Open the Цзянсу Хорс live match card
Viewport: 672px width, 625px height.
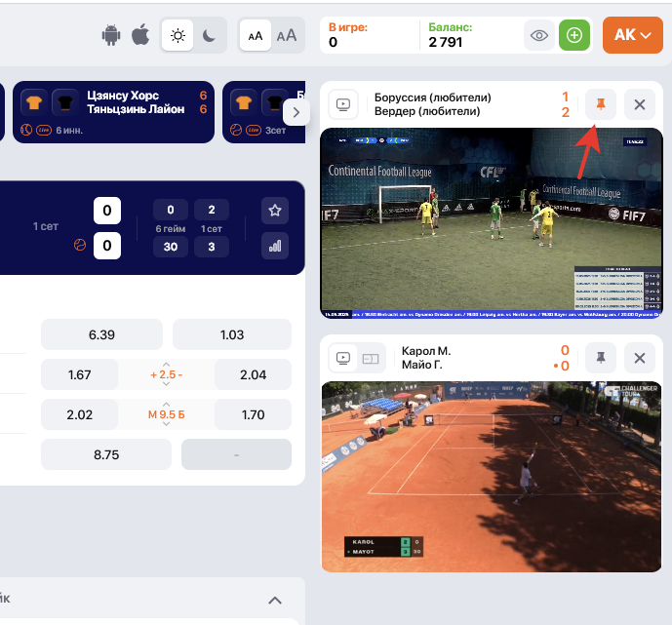115,112
